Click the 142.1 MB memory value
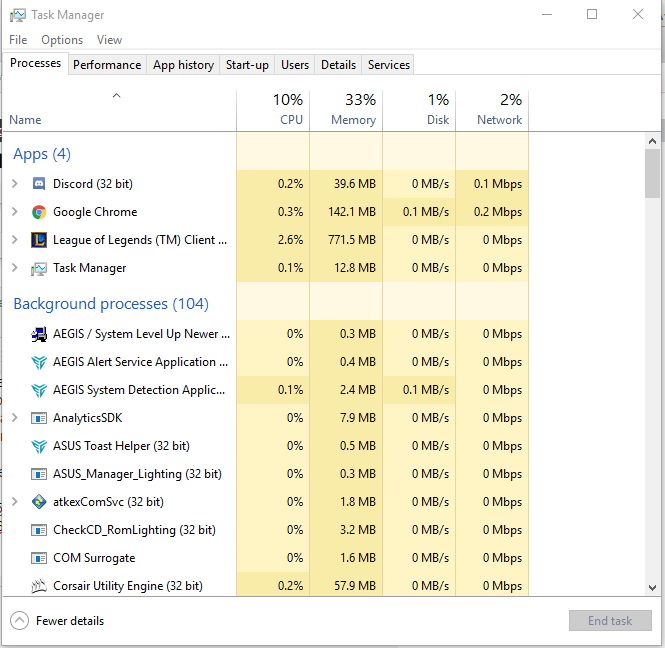 click(352, 212)
